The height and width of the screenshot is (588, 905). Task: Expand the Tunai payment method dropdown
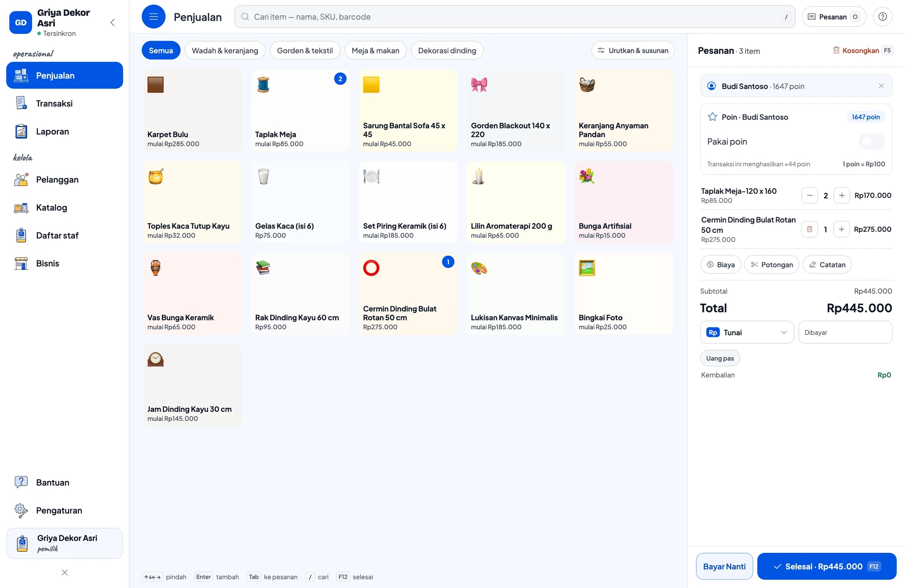tap(746, 332)
